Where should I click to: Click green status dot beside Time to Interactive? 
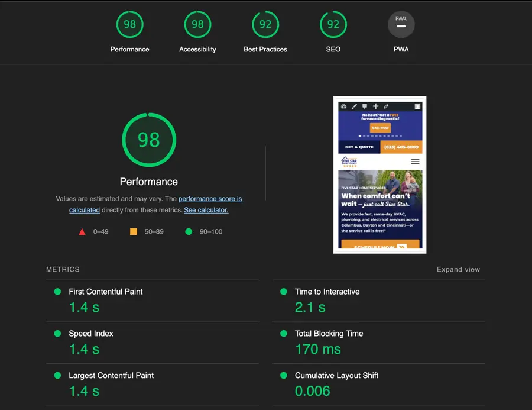coord(284,292)
